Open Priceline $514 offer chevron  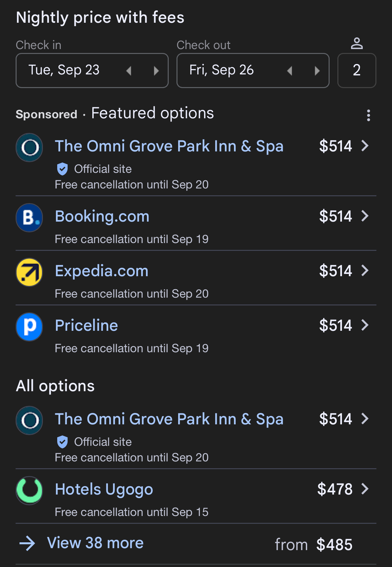click(365, 325)
